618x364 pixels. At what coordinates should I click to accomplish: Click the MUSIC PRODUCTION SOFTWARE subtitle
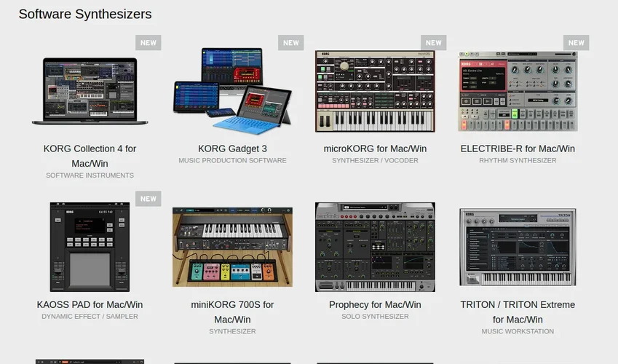point(232,160)
